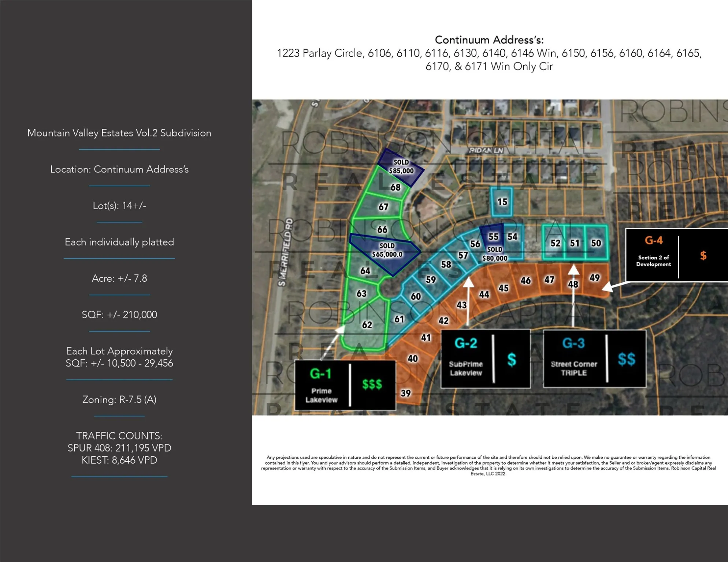Select the SOLD $65,000.0 lot
The width and height of the screenshot is (728, 562).
point(385,253)
